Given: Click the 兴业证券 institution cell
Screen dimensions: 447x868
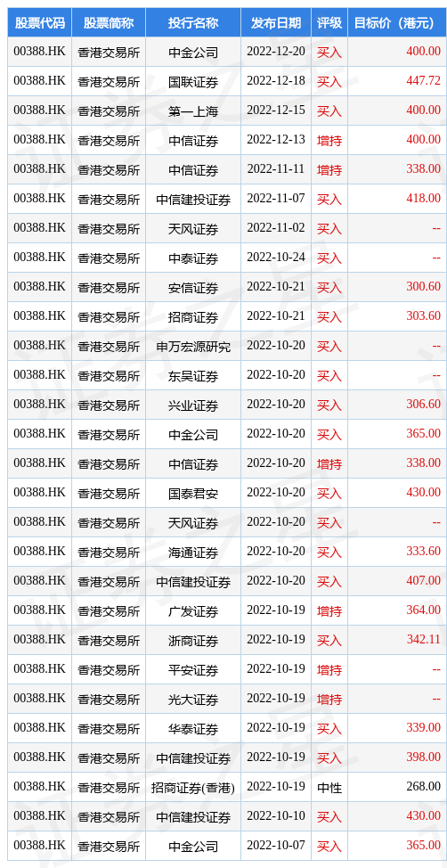Looking at the screenshot, I should [x=193, y=405].
